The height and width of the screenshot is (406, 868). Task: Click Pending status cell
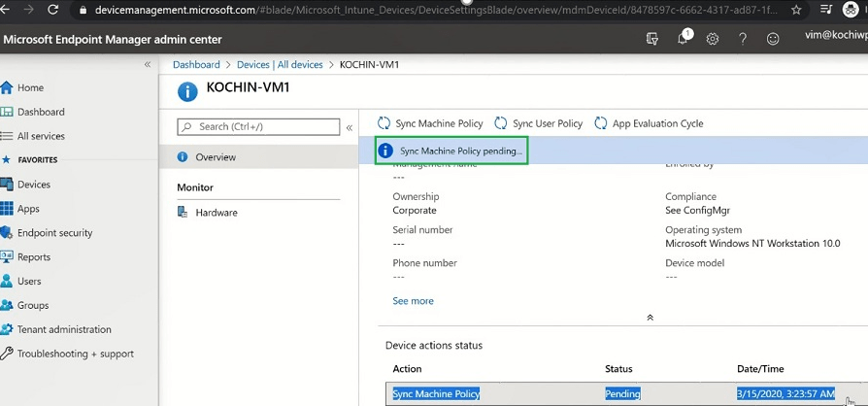pyautogui.click(x=622, y=393)
